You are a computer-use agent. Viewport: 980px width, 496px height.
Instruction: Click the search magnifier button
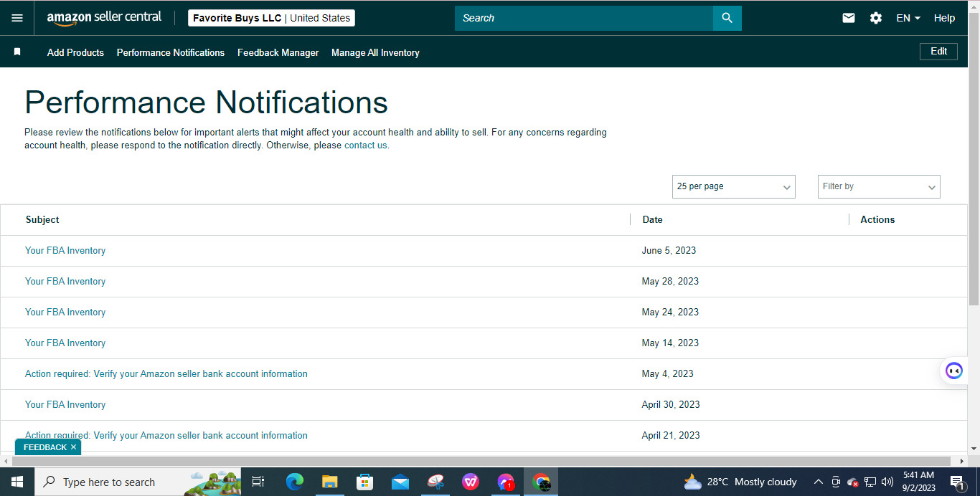(727, 18)
